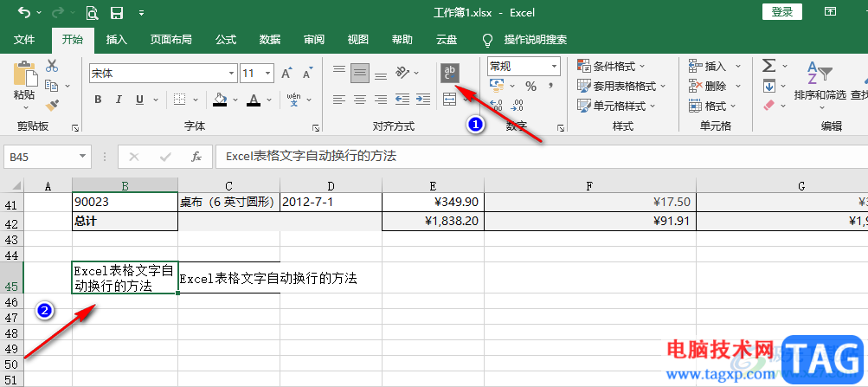Click Merge and Center icon
868x387 pixels.
tap(449, 100)
